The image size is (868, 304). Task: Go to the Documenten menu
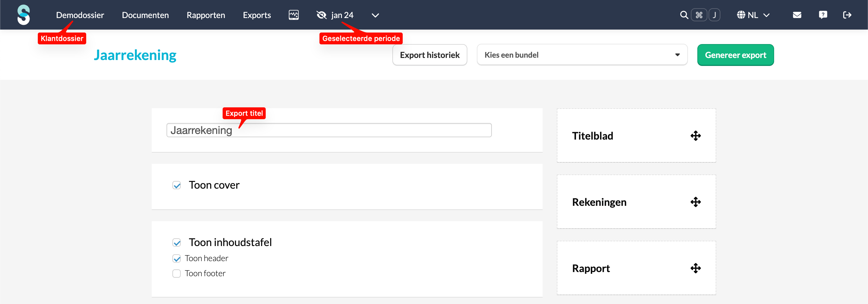145,15
